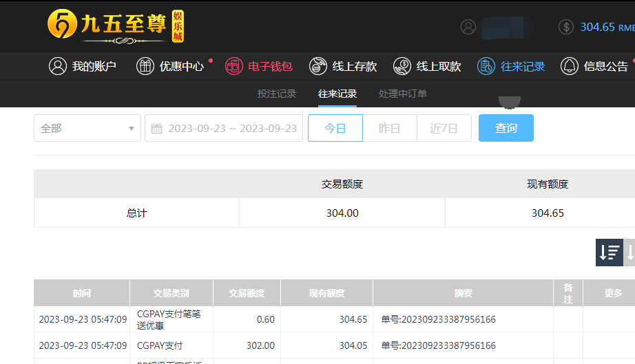Click the 302.00 row time cell

click(83, 346)
